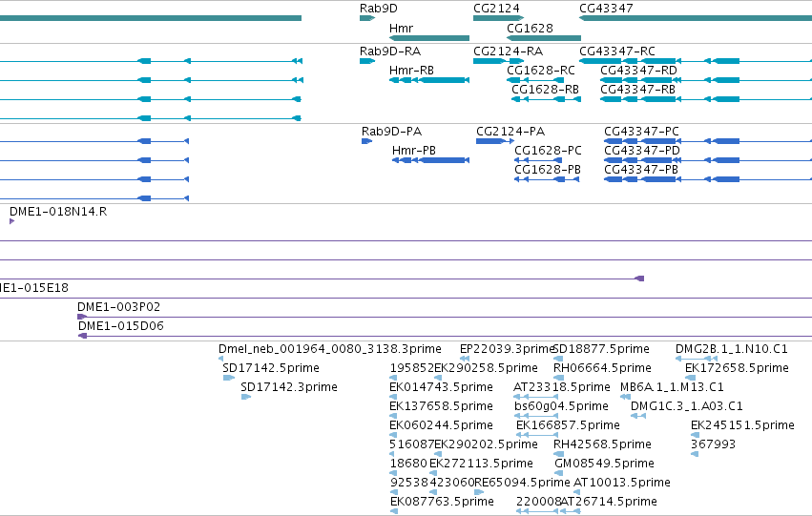Click the MB6A.1_1.M13.C1 label

tap(672, 387)
